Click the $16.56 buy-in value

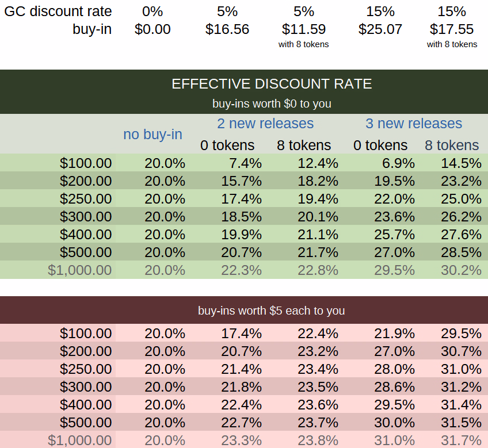[227, 29]
